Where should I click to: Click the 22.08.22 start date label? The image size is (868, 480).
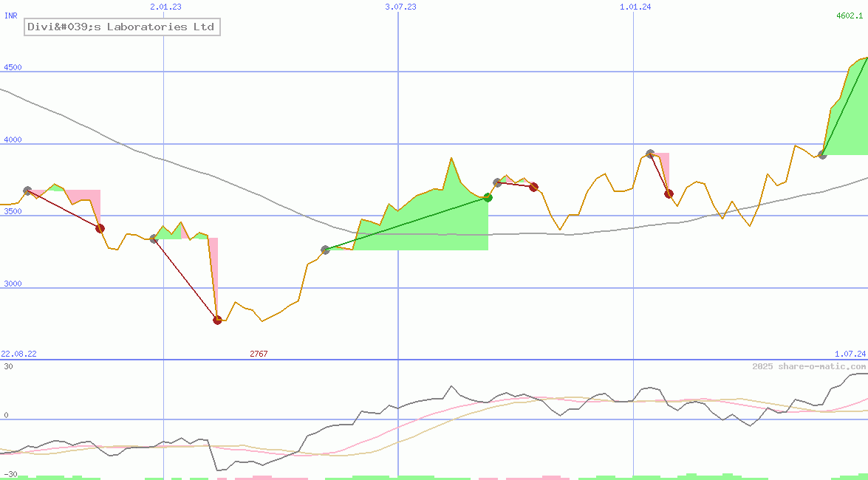tap(18, 354)
